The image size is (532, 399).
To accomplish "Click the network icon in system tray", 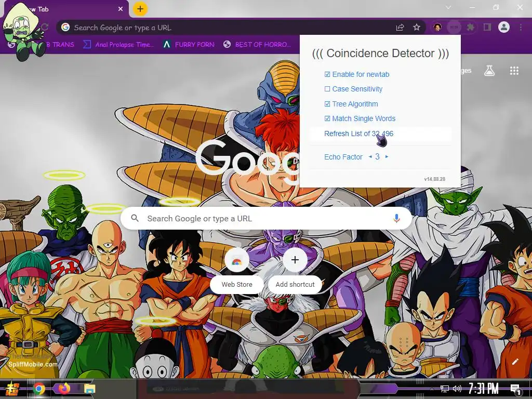I will pyautogui.click(x=445, y=389).
